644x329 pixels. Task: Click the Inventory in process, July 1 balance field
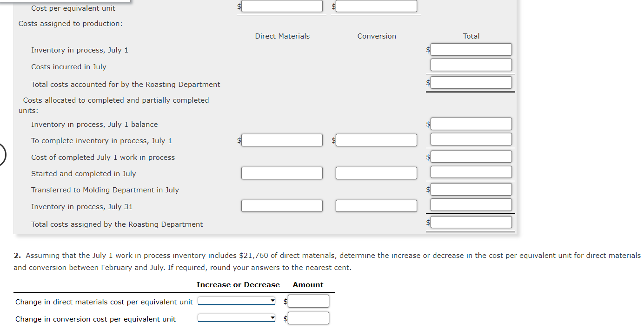471,124
